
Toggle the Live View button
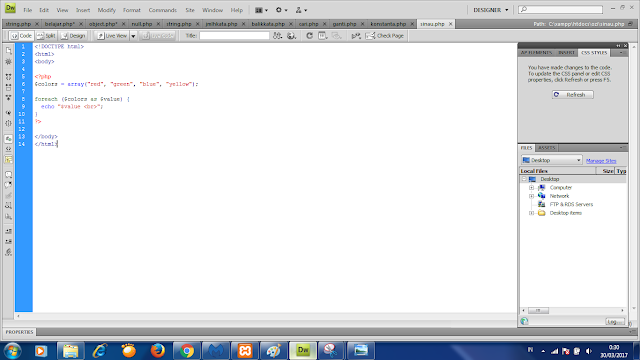pyautogui.click(x=112, y=36)
